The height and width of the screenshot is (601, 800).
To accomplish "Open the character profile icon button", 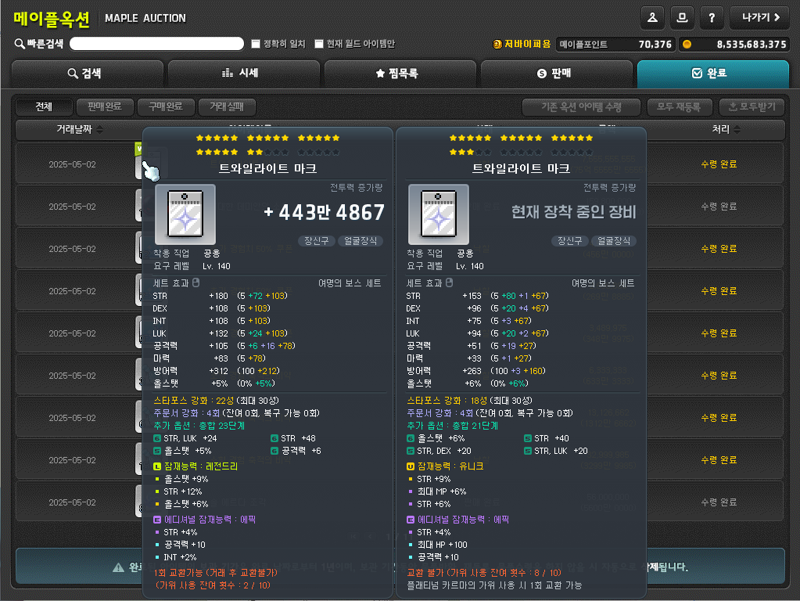I will [x=652, y=18].
